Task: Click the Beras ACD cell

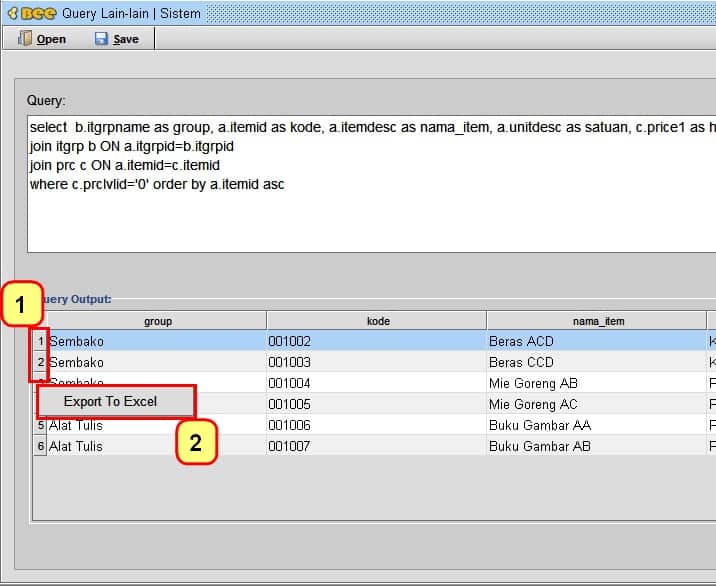Action: [x=597, y=341]
